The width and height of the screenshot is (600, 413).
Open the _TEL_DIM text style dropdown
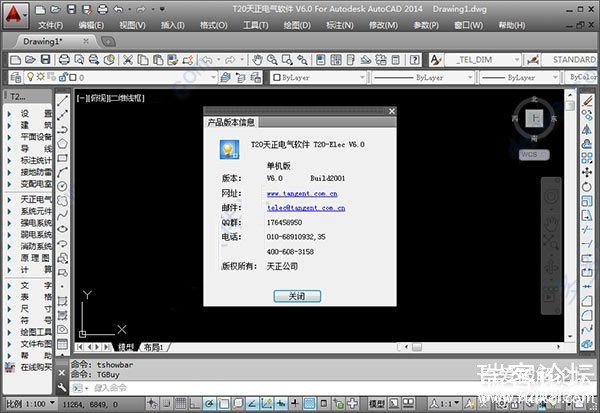[x=517, y=60]
